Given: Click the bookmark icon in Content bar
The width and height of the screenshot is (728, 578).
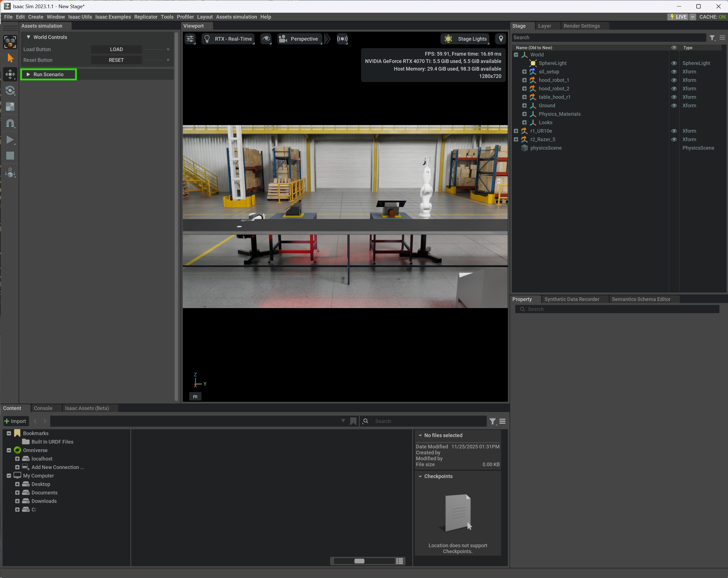Looking at the screenshot, I should [353, 421].
